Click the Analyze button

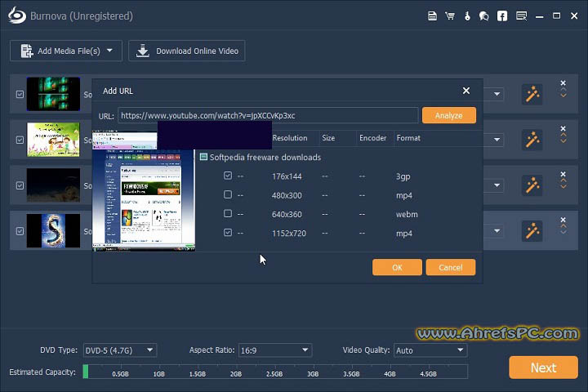(x=449, y=115)
